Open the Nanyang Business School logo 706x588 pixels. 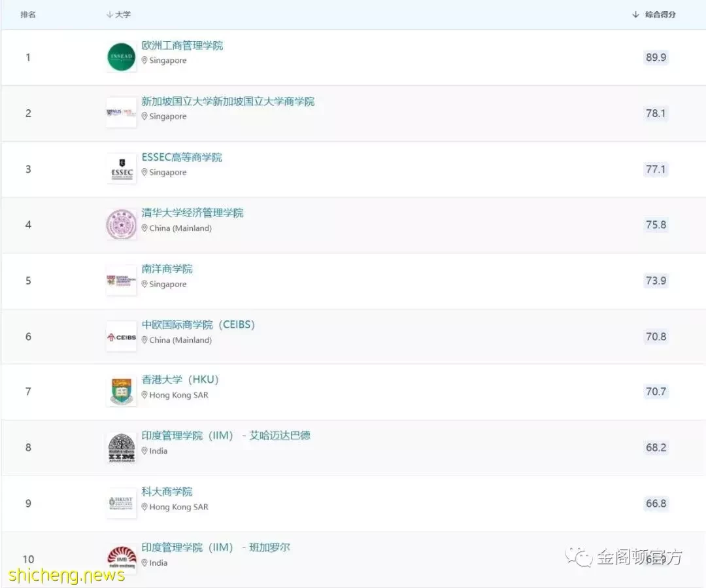(122, 280)
